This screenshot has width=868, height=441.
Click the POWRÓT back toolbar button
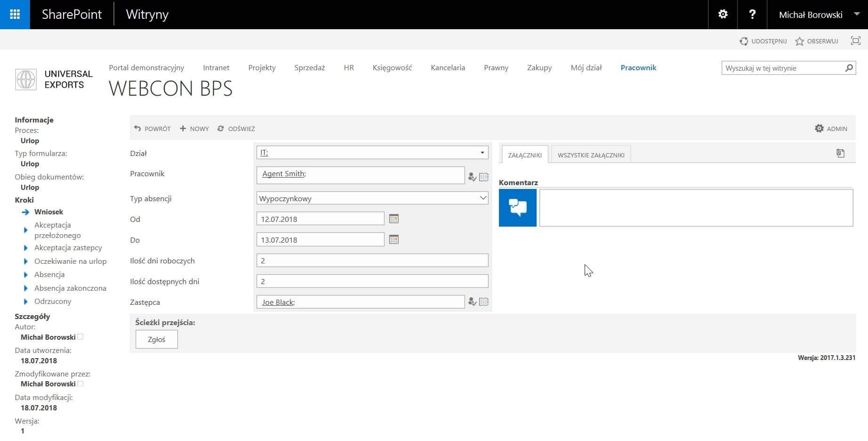coord(152,129)
